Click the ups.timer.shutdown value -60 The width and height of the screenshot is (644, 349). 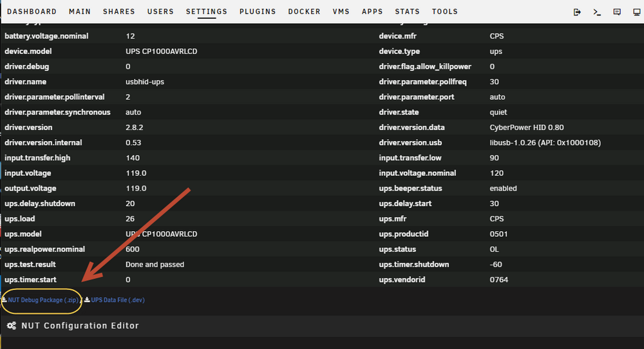point(496,265)
